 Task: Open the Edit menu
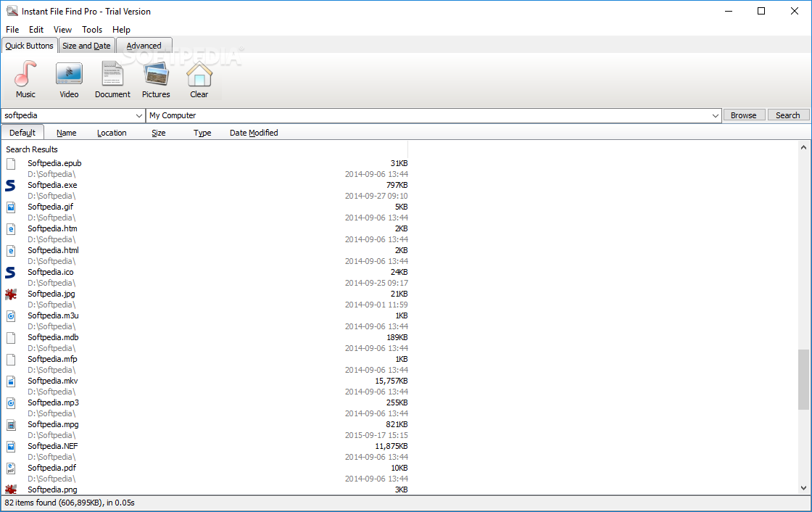click(x=36, y=30)
